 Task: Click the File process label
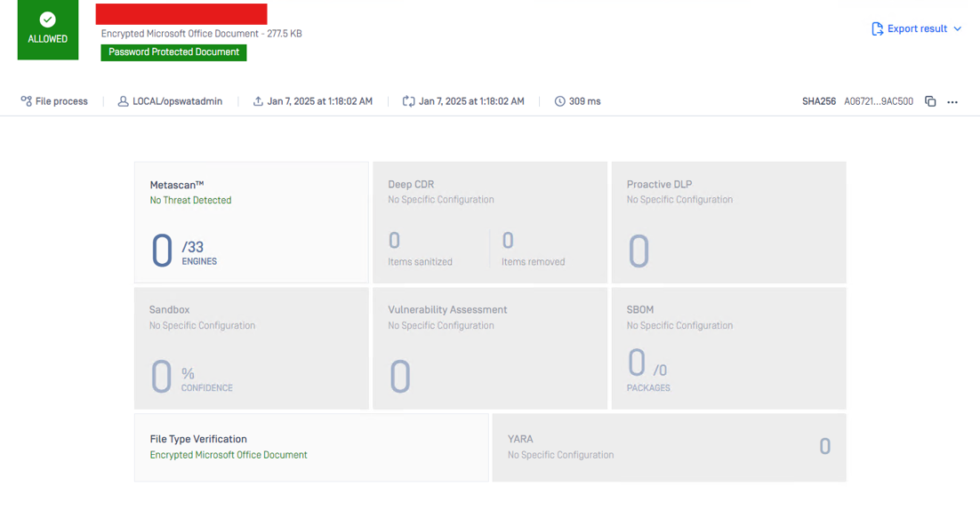point(61,101)
